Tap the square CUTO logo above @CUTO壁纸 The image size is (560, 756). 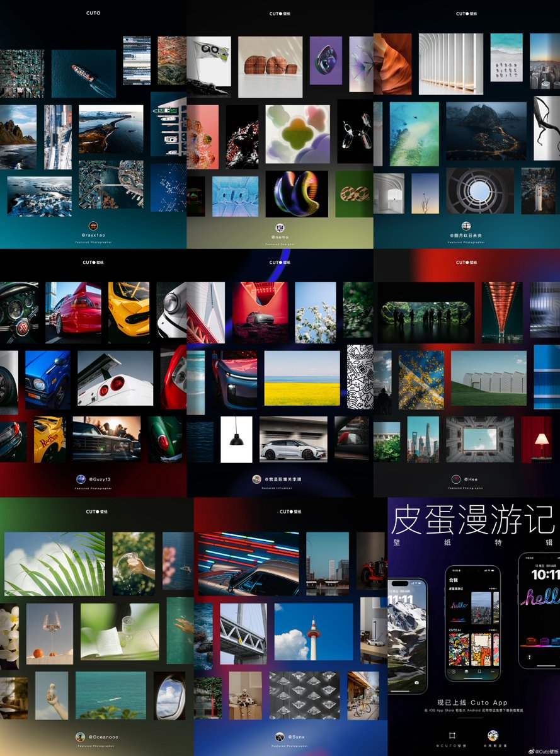(x=452, y=735)
